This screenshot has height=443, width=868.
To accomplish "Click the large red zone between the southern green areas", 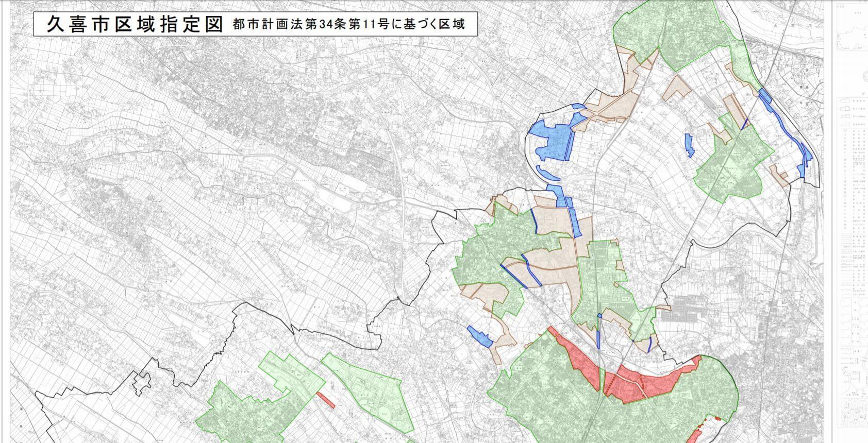I will (x=655, y=381).
